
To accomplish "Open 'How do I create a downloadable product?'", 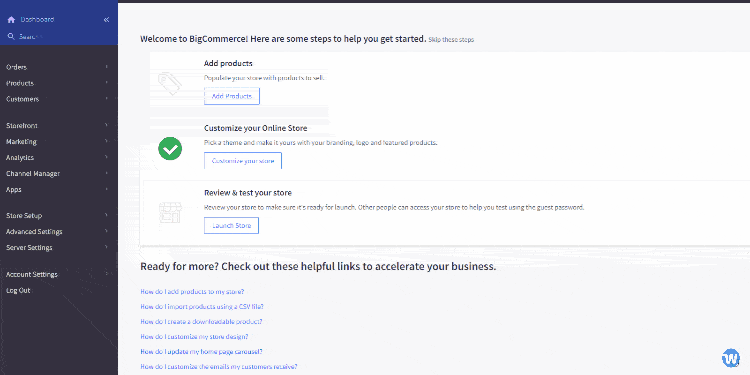I will [201, 321].
